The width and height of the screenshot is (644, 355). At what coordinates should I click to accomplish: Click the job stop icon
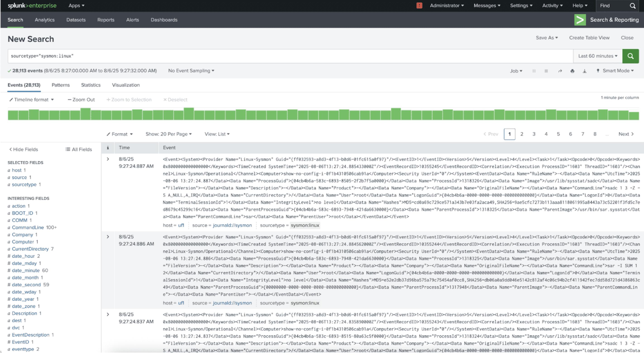click(546, 71)
